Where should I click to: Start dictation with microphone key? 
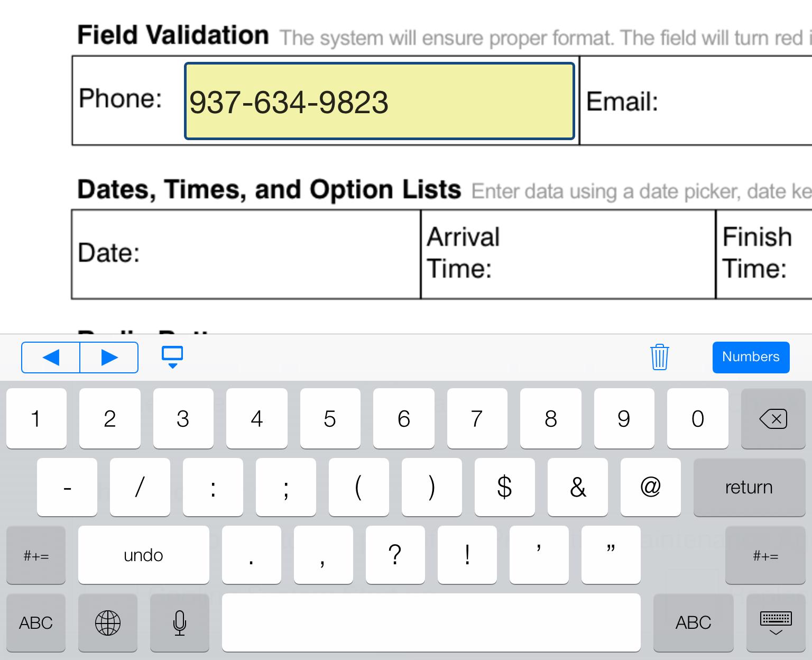(x=180, y=622)
